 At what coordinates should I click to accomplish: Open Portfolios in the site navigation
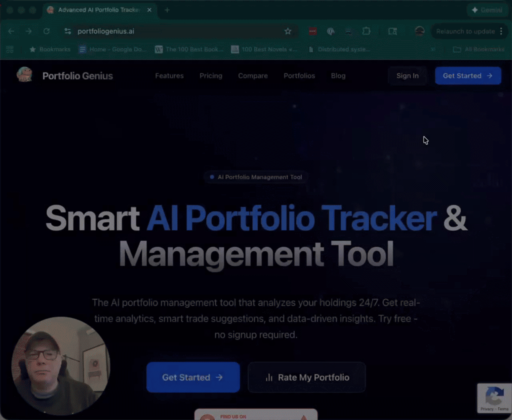[299, 76]
